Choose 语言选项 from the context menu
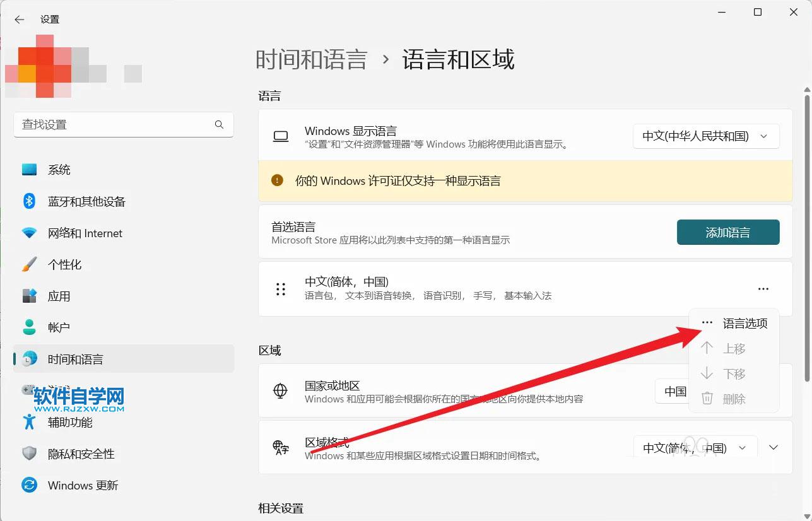The image size is (812, 521). click(x=744, y=323)
